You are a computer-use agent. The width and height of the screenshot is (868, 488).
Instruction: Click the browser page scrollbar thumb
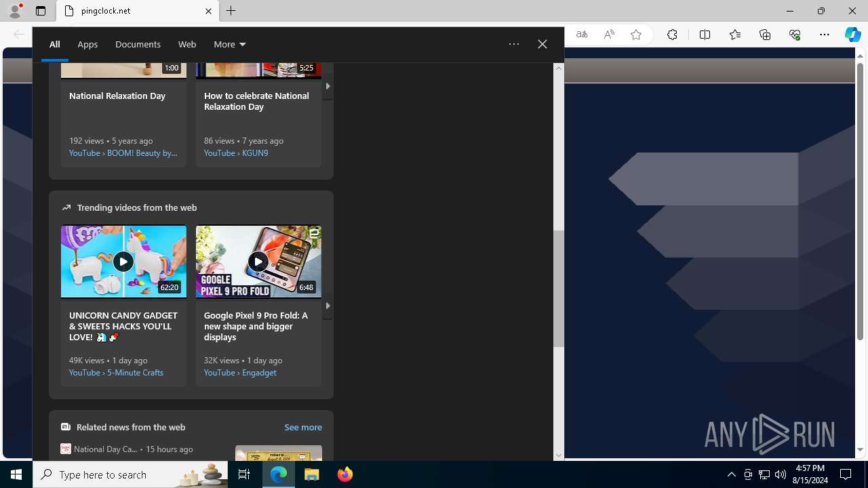pyautogui.click(x=861, y=201)
